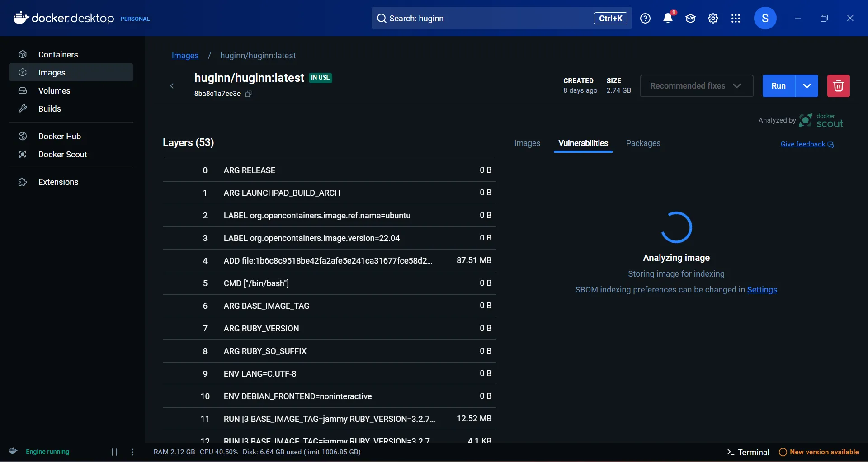This screenshot has height=462, width=868.
Task: Click the CPU 40.50% status
Action: (219, 452)
